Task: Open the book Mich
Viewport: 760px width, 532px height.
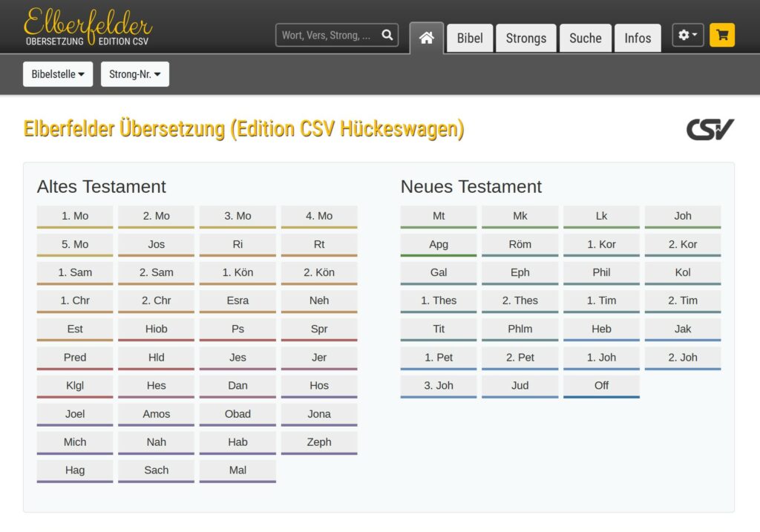Action: click(75, 443)
